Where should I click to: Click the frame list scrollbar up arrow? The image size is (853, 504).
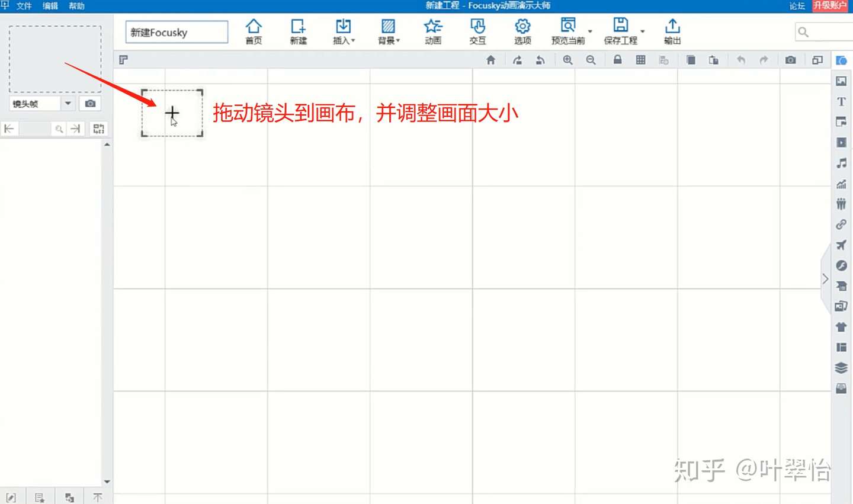click(x=107, y=145)
